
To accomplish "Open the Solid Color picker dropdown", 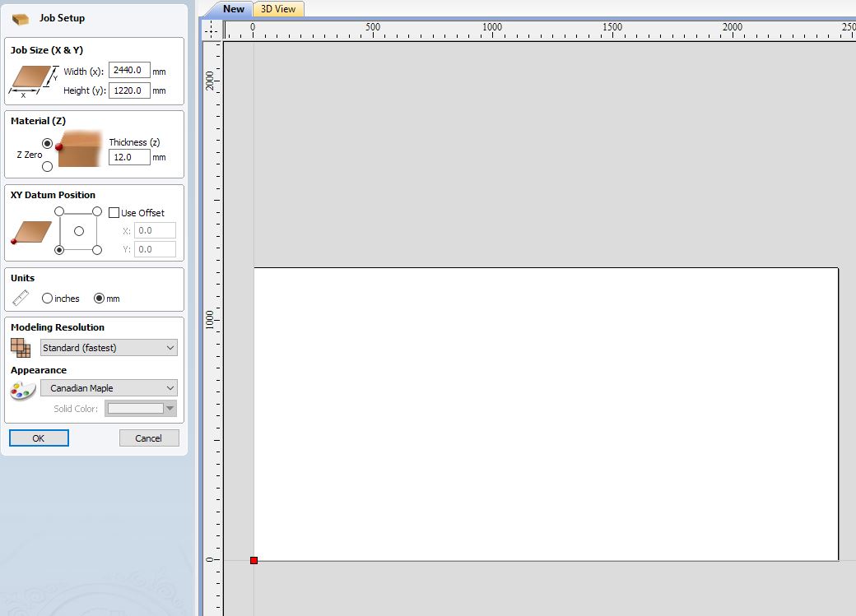I will click(140, 408).
